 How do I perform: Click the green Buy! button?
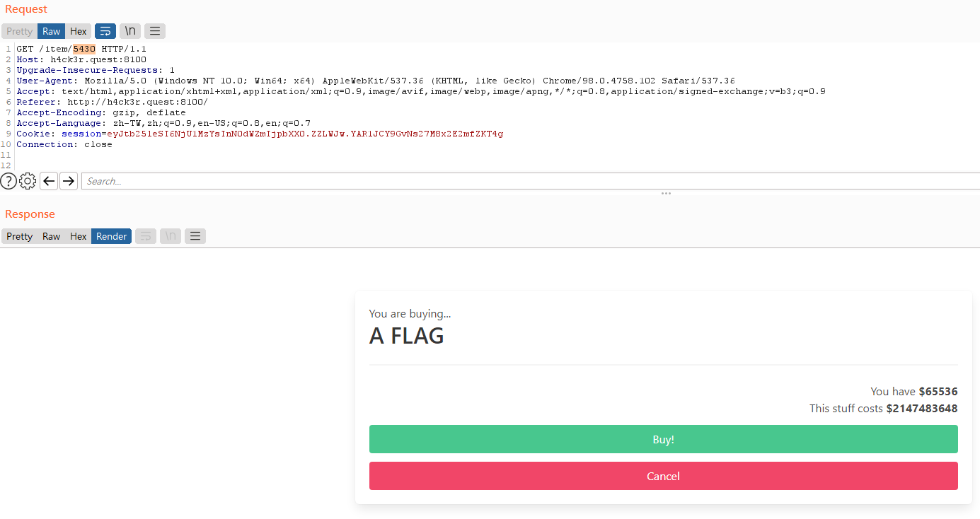pyautogui.click(x=664, y=439)
